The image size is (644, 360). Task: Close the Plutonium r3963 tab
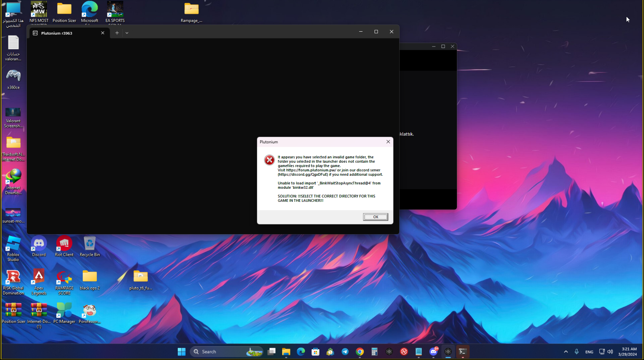tap(103, 33)
